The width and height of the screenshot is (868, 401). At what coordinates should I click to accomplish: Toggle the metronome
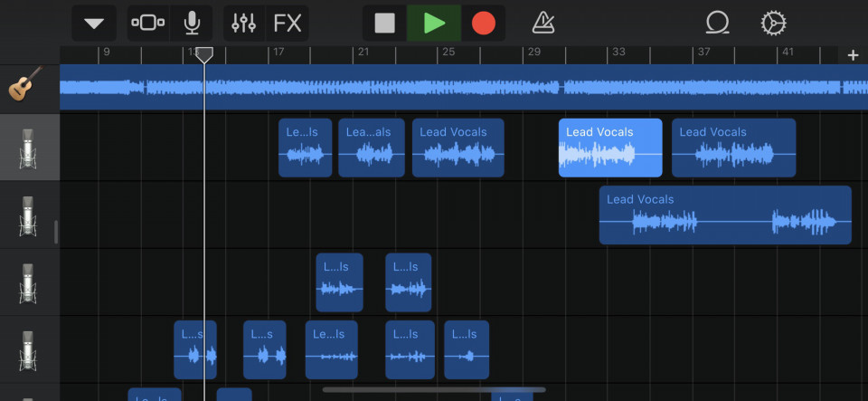[543, 24]
